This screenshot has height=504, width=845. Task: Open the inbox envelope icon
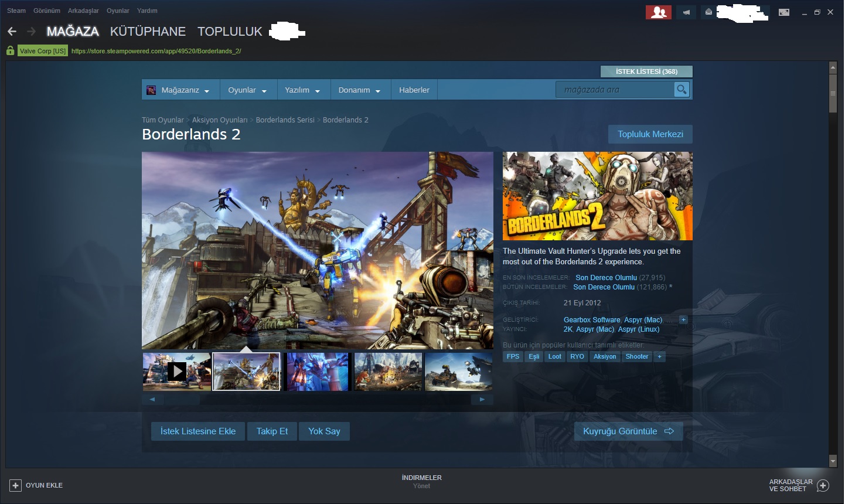708,12
